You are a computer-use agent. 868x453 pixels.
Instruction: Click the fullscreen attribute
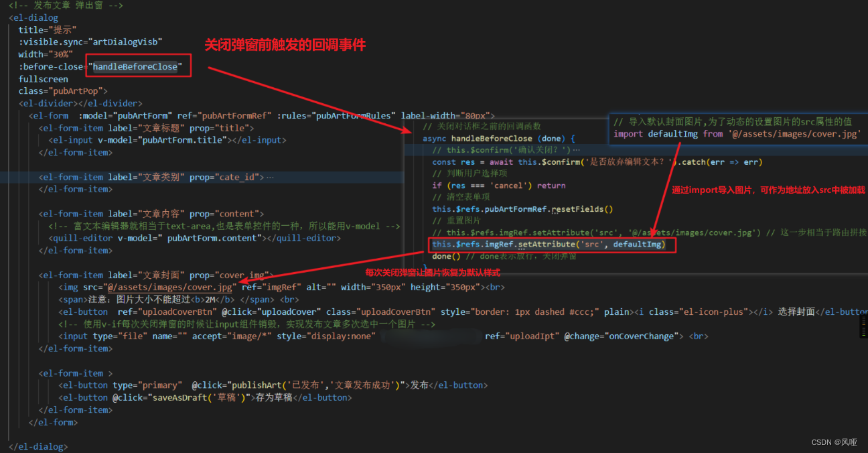click(x=44, y=79)
